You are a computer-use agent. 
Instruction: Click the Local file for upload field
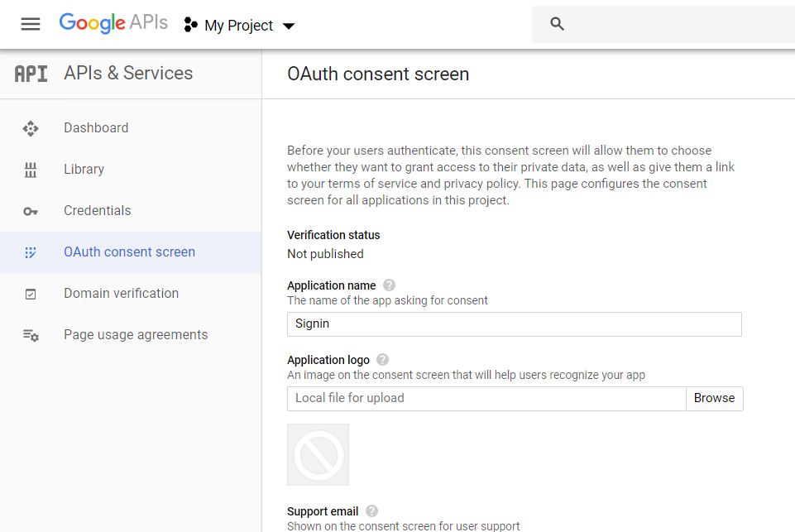click(486, 399)
